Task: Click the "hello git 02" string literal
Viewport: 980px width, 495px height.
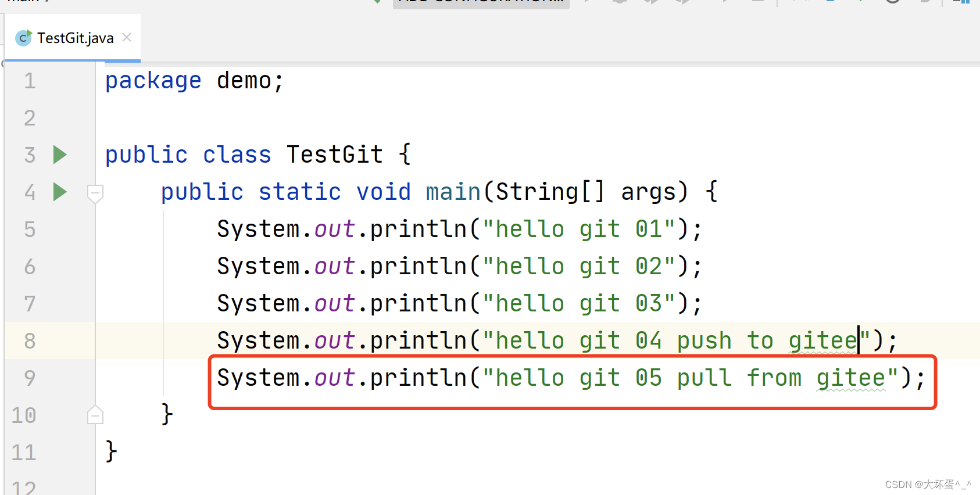Action: (579, 267)
